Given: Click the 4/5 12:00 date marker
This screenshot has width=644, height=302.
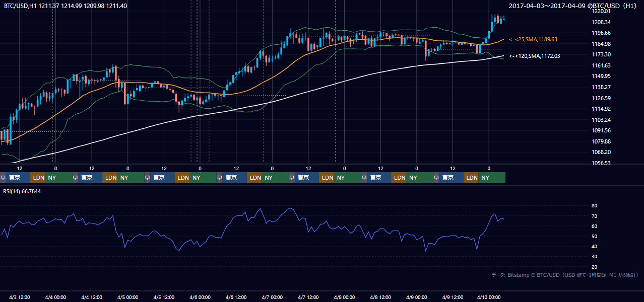Looking at the screenshot, I should click(x=164, y=297).
